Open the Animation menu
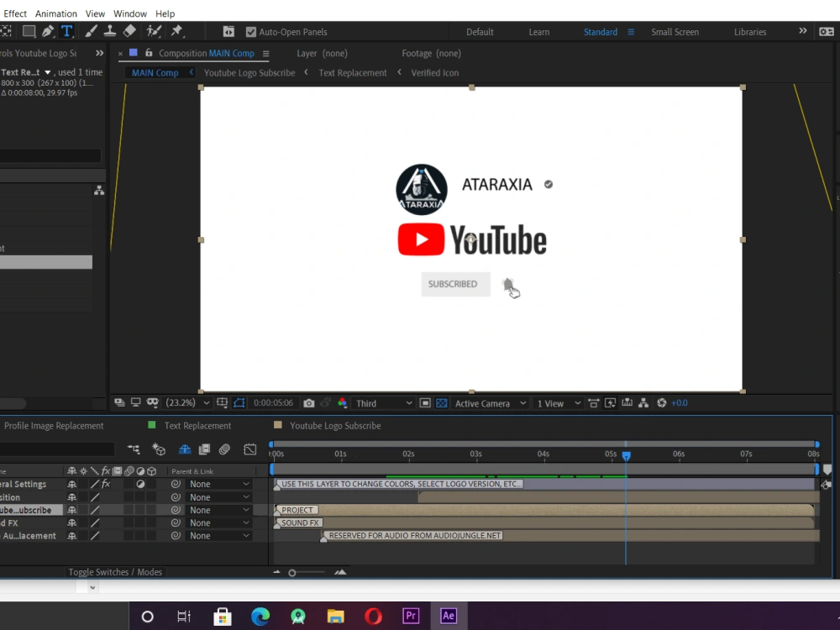 click(55, 13)
